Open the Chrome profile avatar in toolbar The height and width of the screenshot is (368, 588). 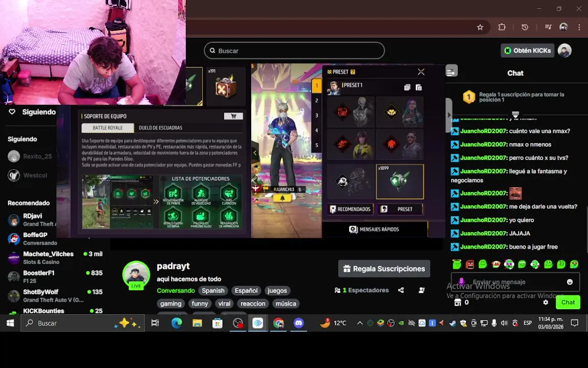click(x=563, y=27)
